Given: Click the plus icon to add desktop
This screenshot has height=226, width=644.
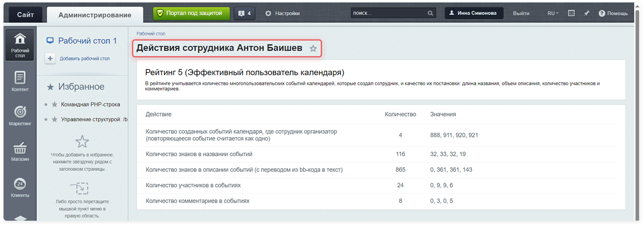Looking at the screenshot, I should 50,58.
